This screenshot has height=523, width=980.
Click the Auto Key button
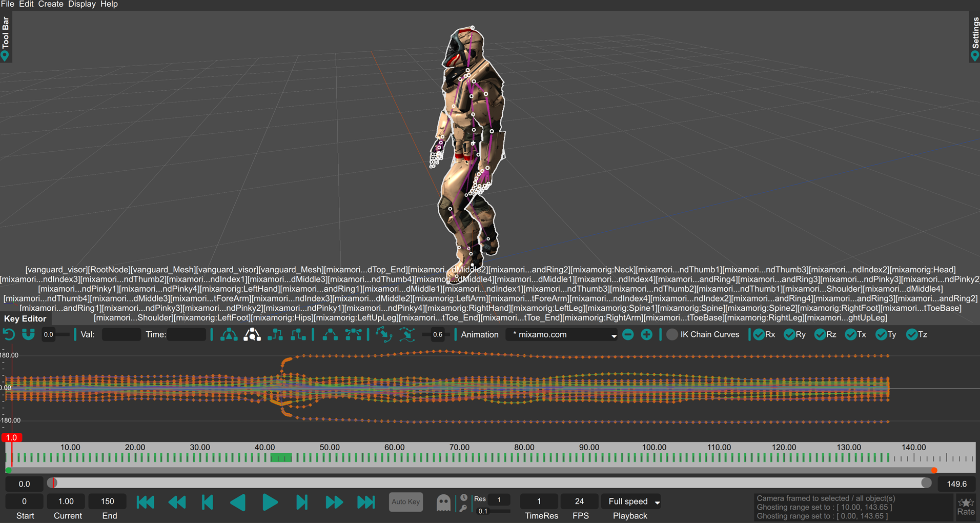tap(406, 502)
